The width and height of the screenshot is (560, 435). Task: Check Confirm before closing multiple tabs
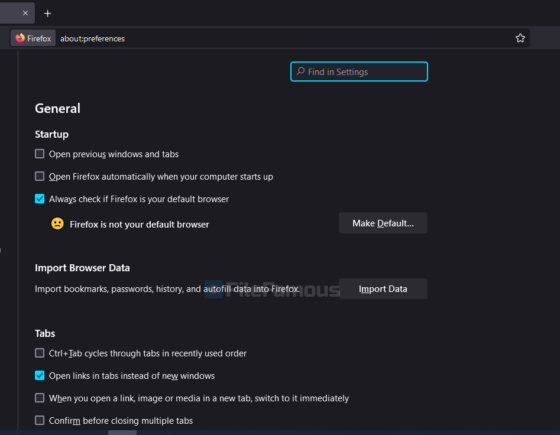click(x=40, y=420)
